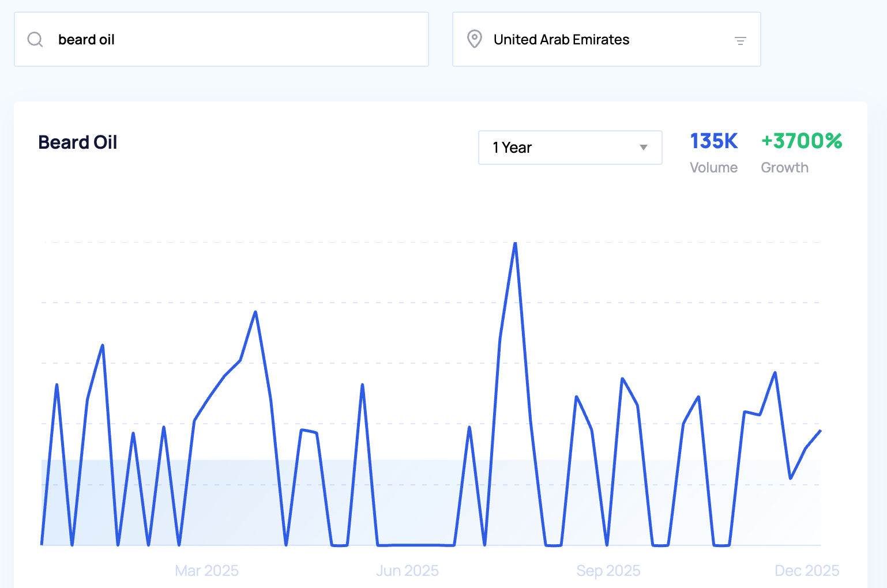Click the Growth label

click(784, 168)
